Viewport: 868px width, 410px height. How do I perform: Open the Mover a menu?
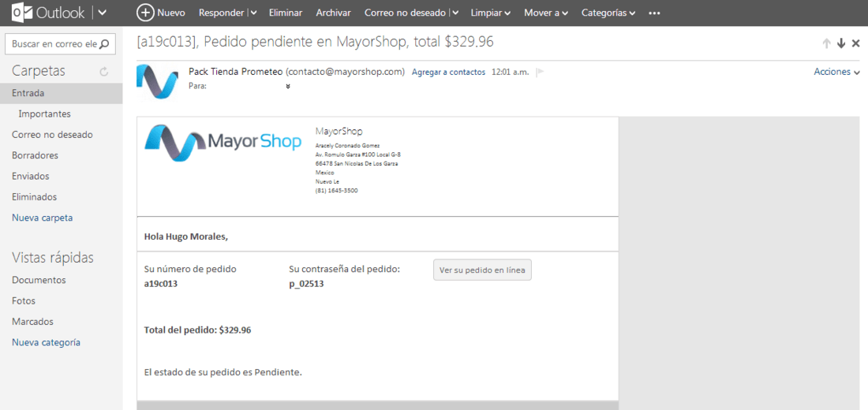(x=546, y=13)
